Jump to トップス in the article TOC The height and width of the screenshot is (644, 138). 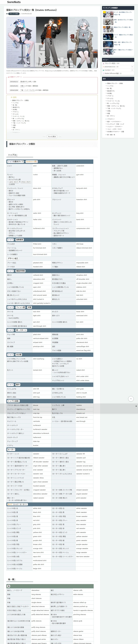(x=15, y=103)
